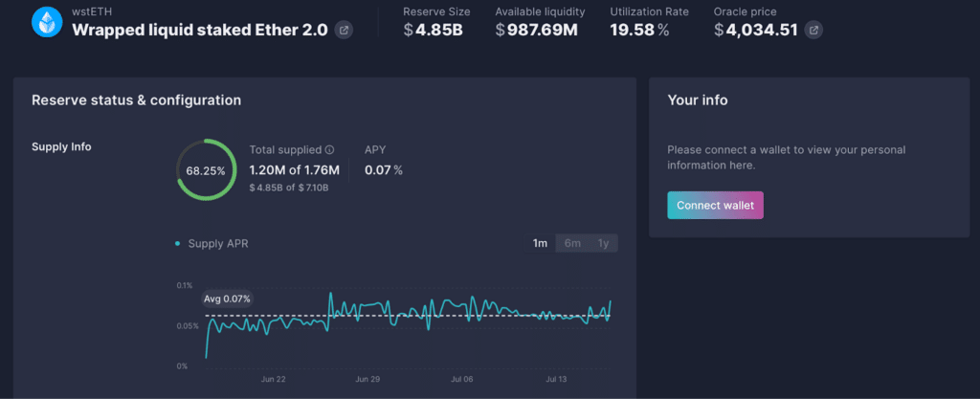Open external link next to Wrapped liquid staked Ether 2.0
Viewport: 980px width, 399px height.
pos(344,30)
